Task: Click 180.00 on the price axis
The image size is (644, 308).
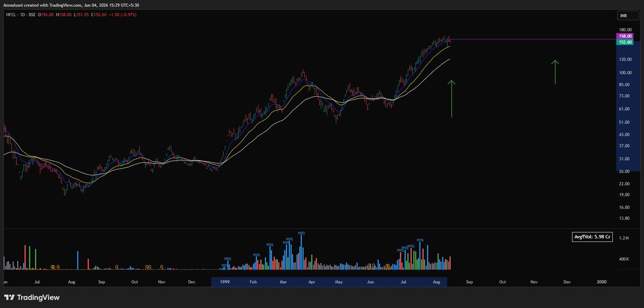Action: click(x=625, y=30)
